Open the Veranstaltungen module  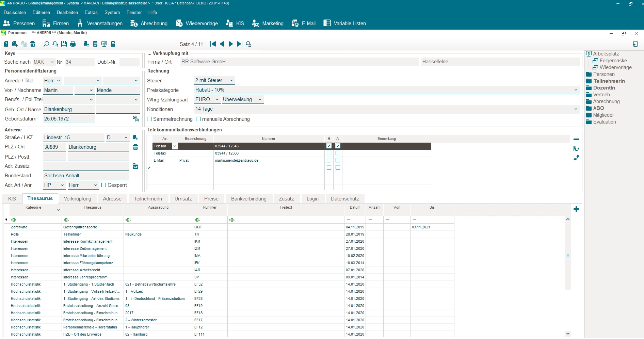click(x=100, y=23)
